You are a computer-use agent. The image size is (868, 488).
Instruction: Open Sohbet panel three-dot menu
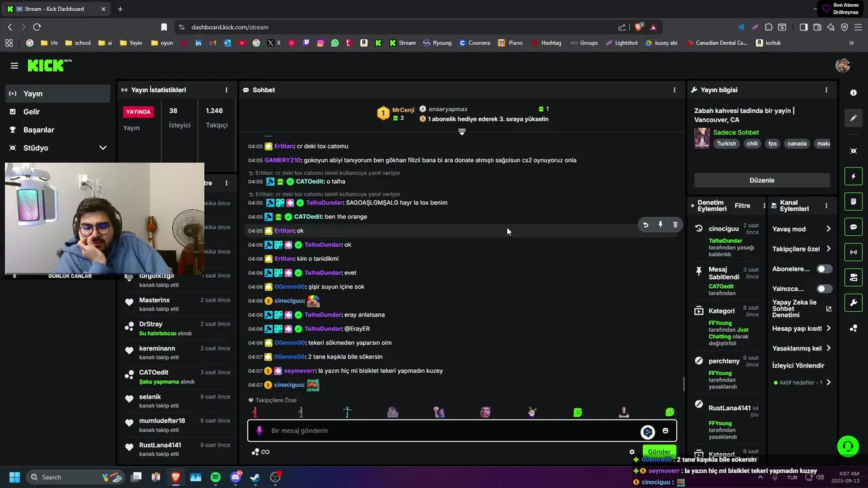coord(674,89)
